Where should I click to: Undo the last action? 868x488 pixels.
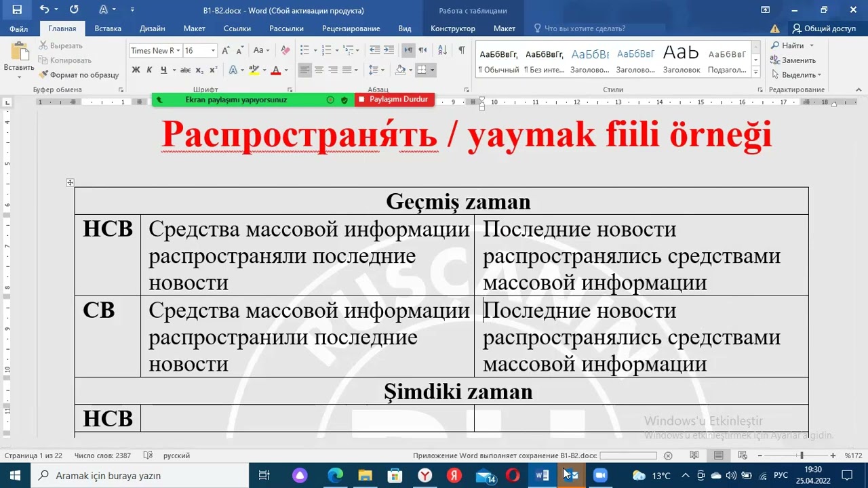tap(45, 9)
